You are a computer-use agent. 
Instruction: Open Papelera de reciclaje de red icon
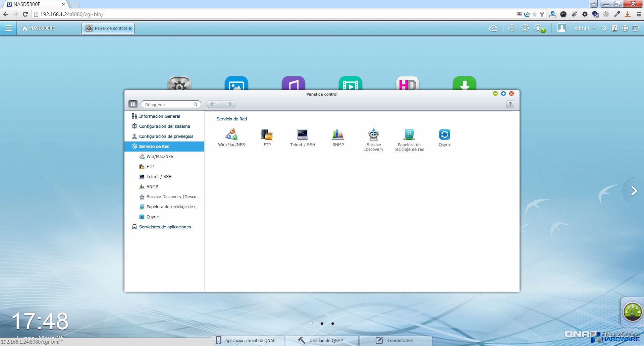(409, 135)
